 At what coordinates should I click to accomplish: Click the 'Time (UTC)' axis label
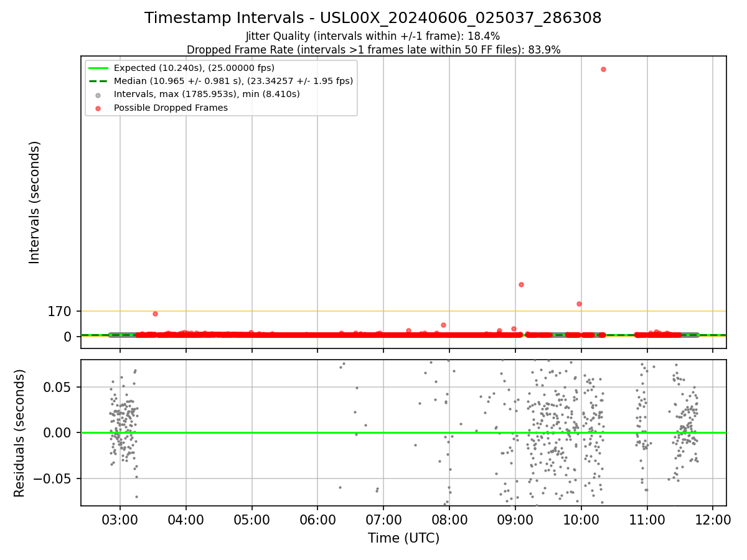coord(403,538)
